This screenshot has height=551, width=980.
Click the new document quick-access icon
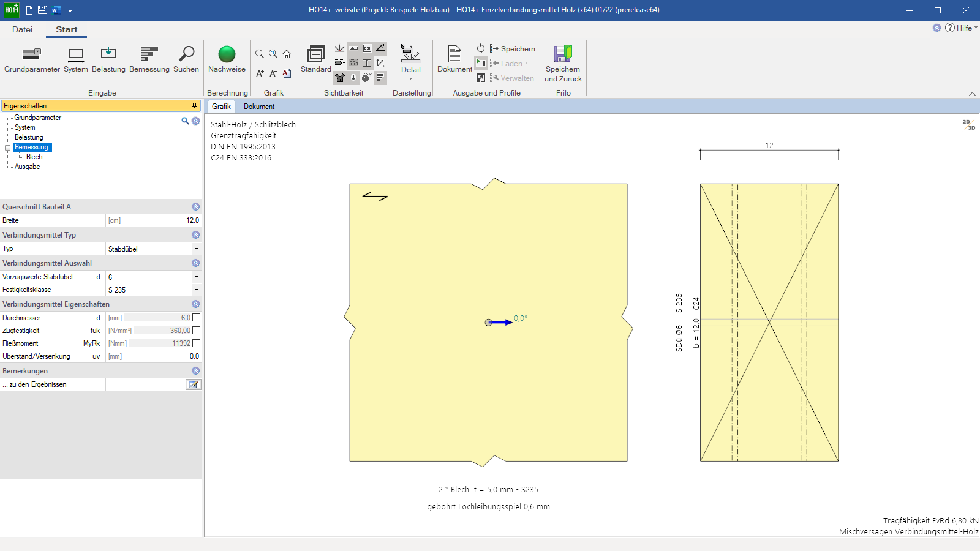[x=29, y=10]
